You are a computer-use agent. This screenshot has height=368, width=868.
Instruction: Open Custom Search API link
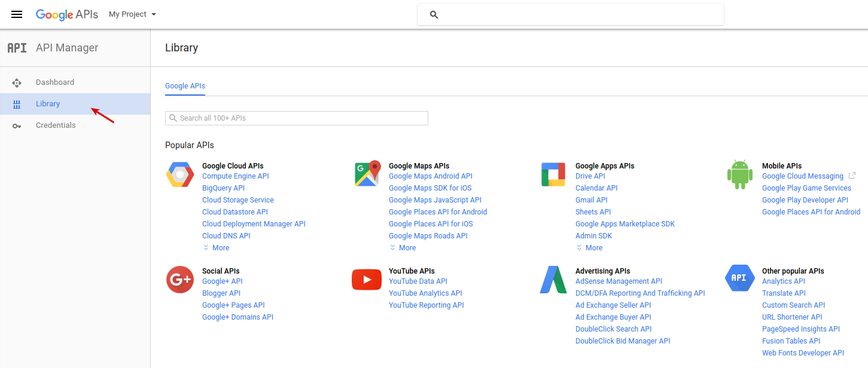coord(793,305)
